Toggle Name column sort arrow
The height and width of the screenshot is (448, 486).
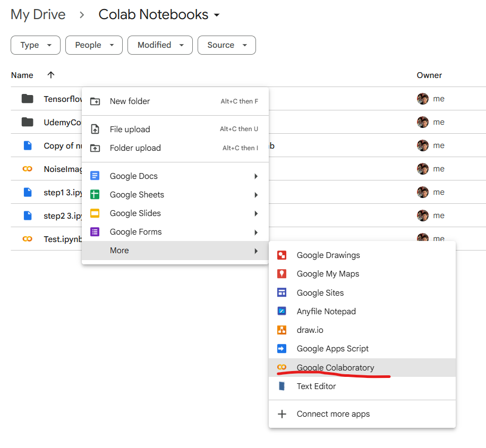pos(51,75)
